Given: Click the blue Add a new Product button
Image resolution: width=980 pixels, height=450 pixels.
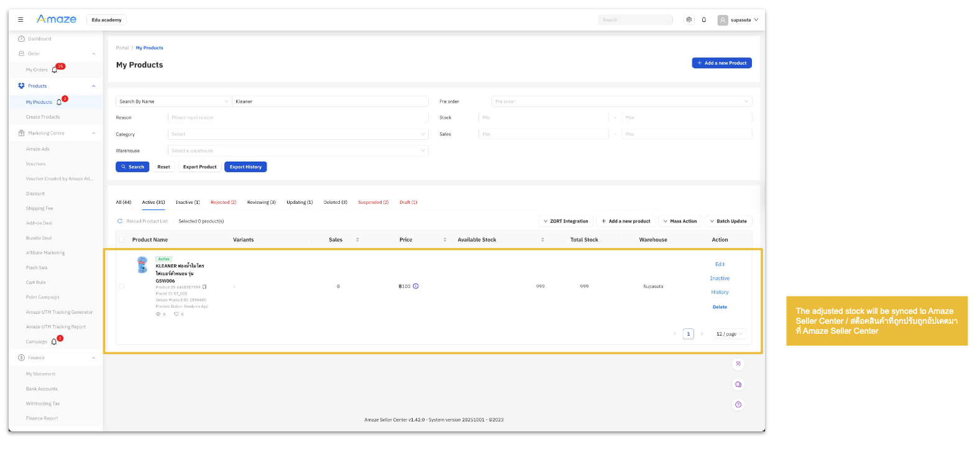Looking at the screenshot, I should [x=722, y=63].
